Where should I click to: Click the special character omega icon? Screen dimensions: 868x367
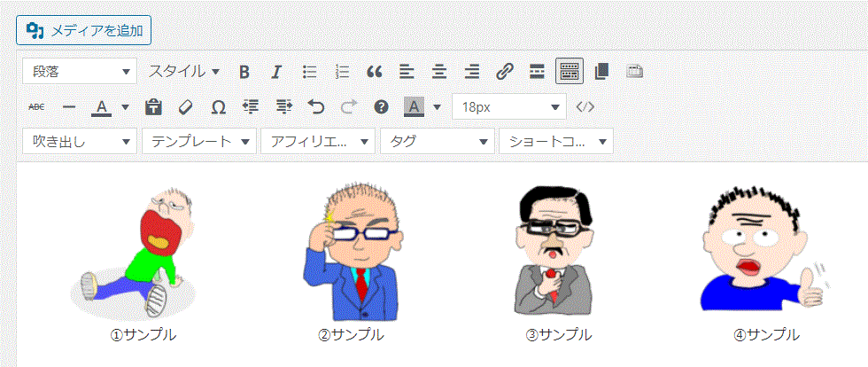click(x=218, y=106)
